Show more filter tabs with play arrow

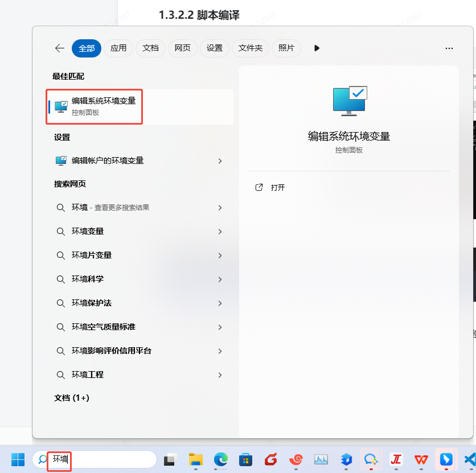(x=317, y=48)
